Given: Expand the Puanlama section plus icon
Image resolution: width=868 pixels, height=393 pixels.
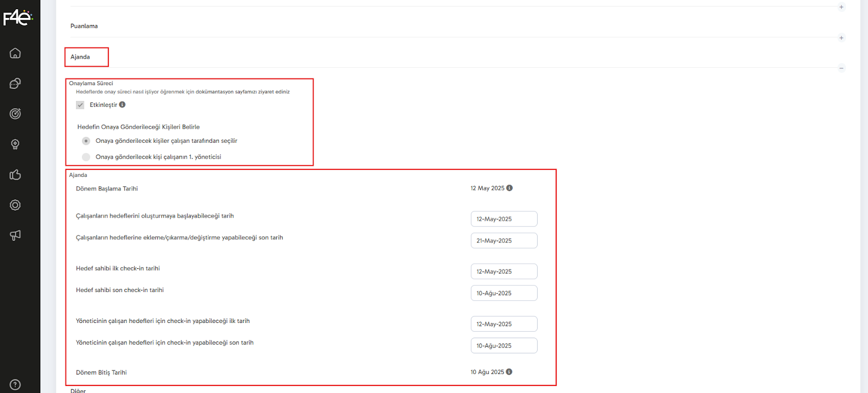Looking at the screenshot, I should coord(841,38).
